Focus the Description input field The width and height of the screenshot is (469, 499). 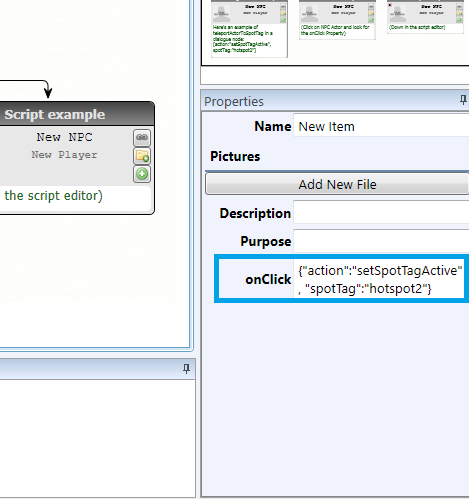click(381, 212)
